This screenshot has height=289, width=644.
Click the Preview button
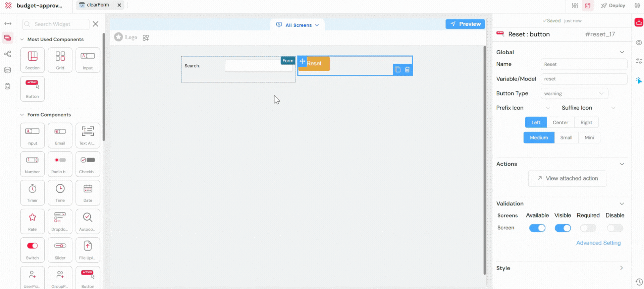[x=465, y=24]
